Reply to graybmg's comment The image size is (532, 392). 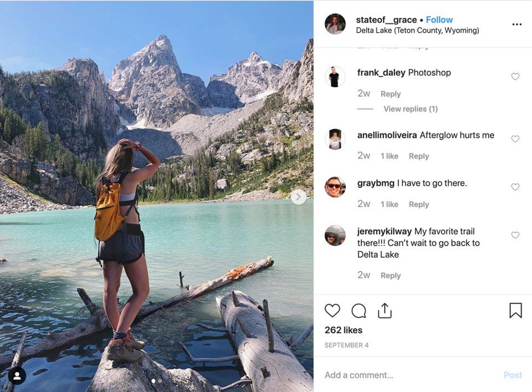click(x=419, y=205)
